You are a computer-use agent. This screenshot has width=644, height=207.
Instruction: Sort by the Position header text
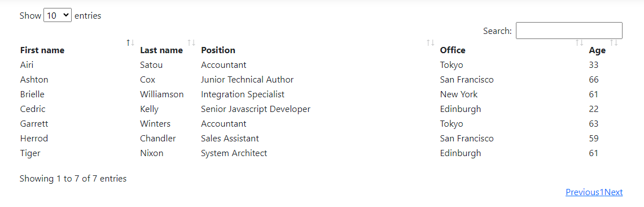coord(218,50)
